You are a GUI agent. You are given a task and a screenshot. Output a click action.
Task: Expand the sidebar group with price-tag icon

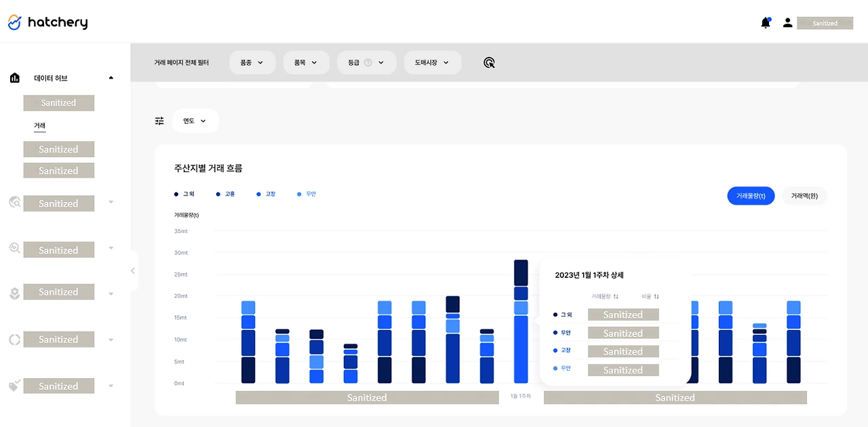point(111,386)
